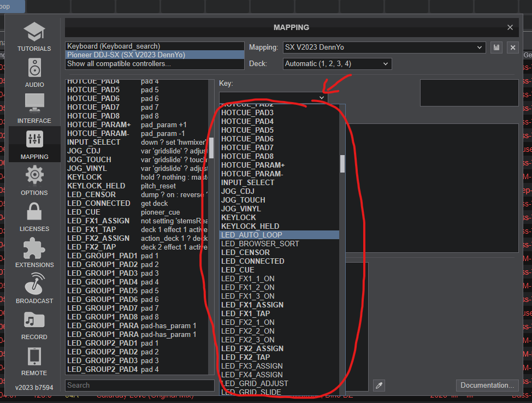The height and width of the screenshot is (403, 532).
Task: Click the Key dropdown list scrollbar thumb
Action: click(342, 164)
